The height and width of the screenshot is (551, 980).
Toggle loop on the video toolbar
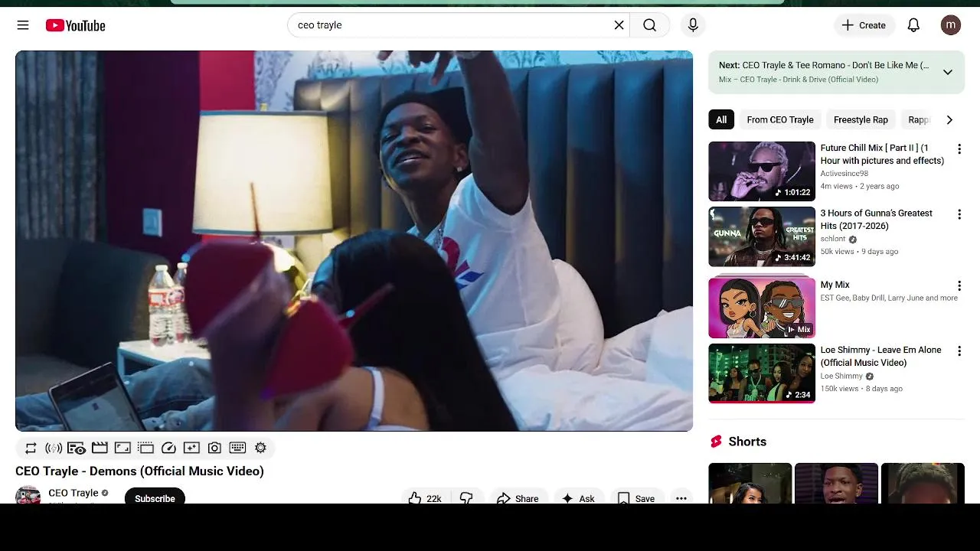point(31,448)
